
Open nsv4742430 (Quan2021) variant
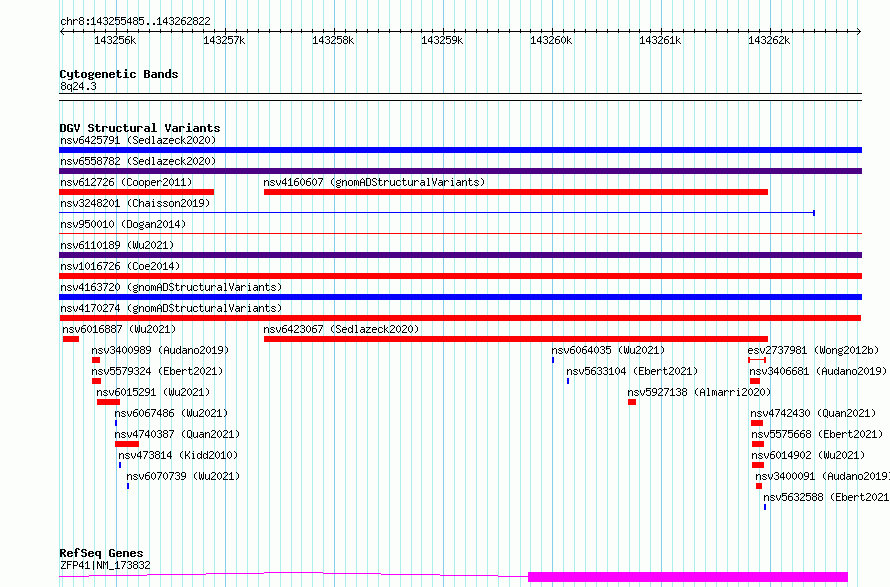[813, 413]
